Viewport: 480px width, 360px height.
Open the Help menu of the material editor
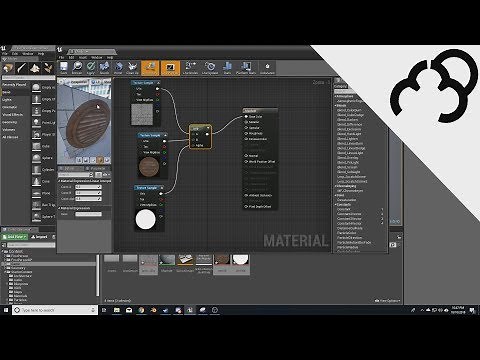coord(110,57)
